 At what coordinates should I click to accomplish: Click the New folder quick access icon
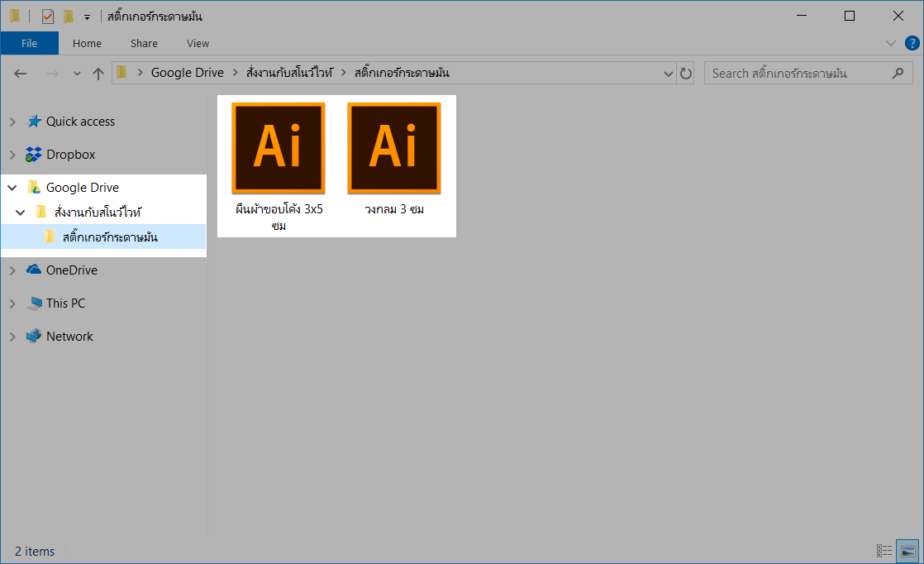[x=69, y=17]
